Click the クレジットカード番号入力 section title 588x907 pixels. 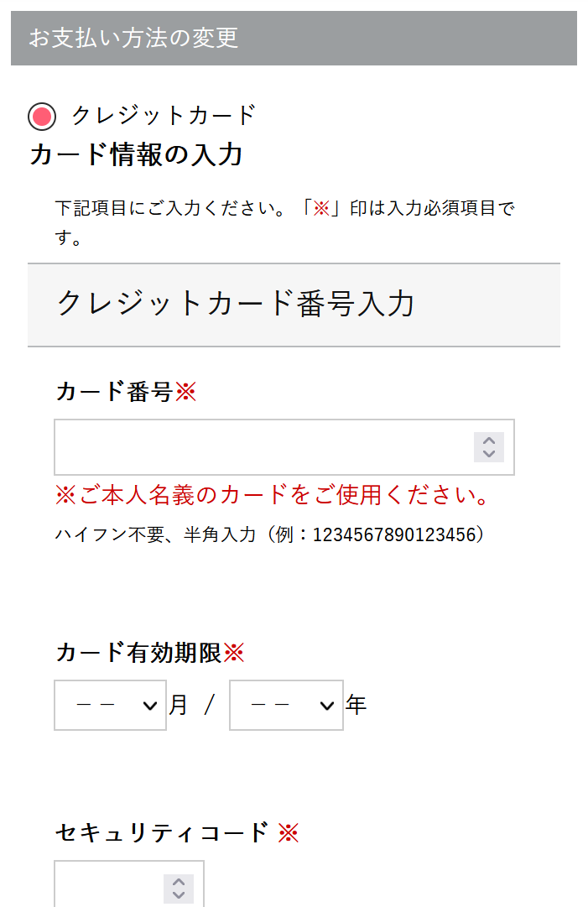click(x=236, y=304)
